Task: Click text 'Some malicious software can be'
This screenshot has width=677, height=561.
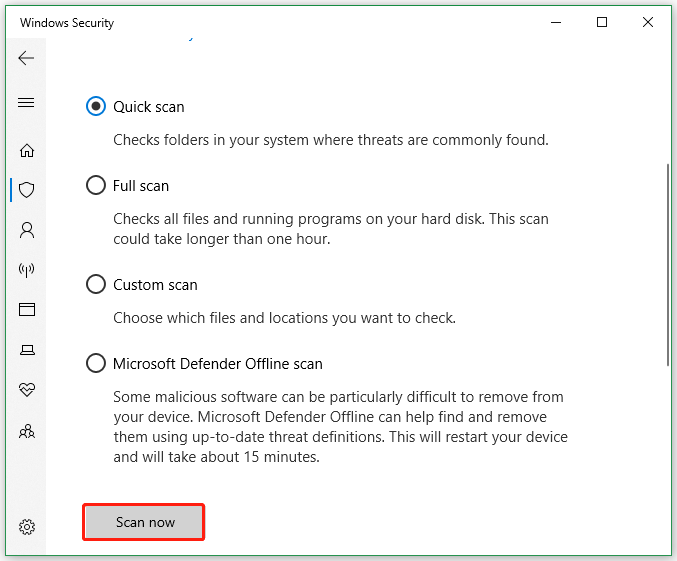Action: (219, 397)
